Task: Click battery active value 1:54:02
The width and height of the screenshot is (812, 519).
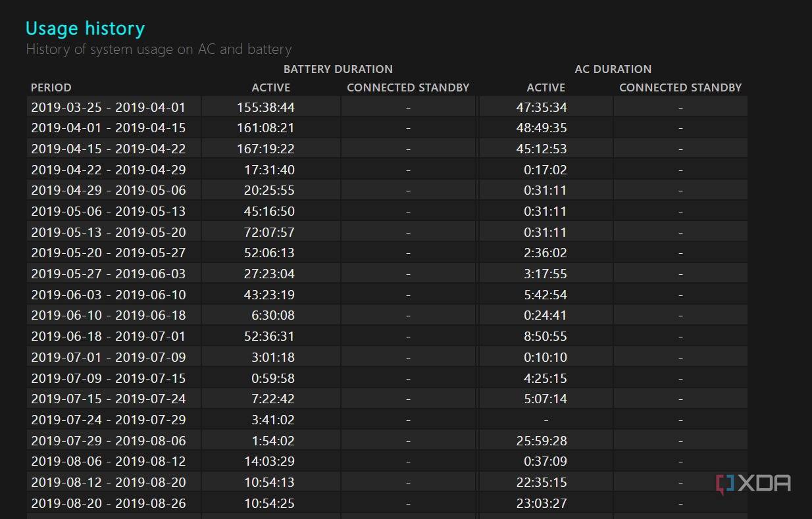Action: point(273,441)
